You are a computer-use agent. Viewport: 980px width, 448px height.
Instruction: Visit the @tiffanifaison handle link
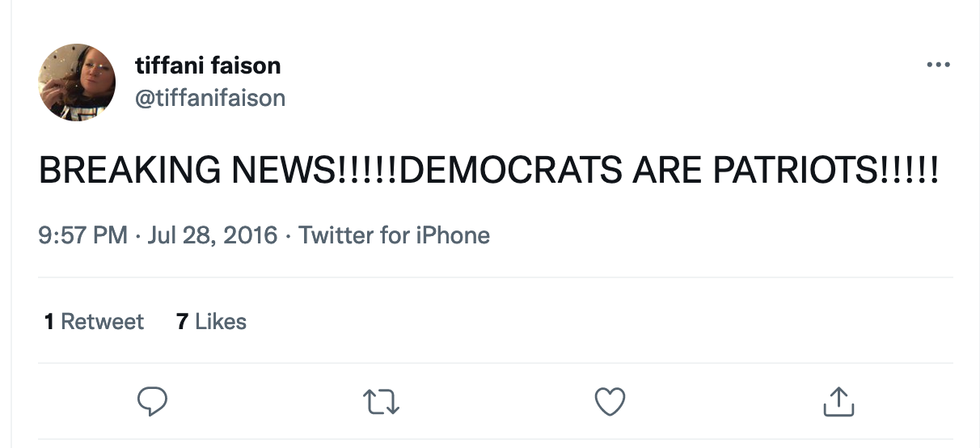(x=210, y=99)
